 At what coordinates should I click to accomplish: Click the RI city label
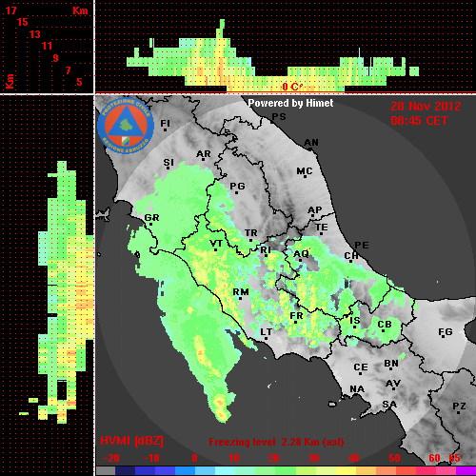click(266, 250)
